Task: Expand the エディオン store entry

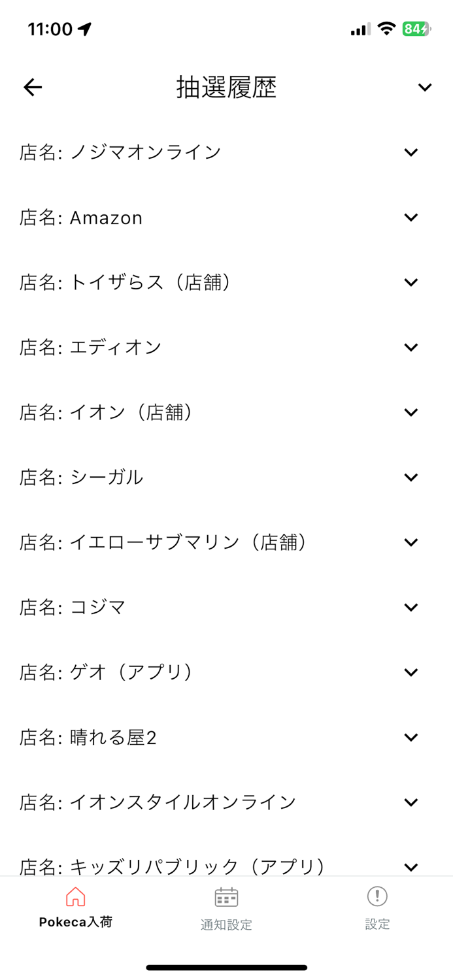Action: click(411, 347)
